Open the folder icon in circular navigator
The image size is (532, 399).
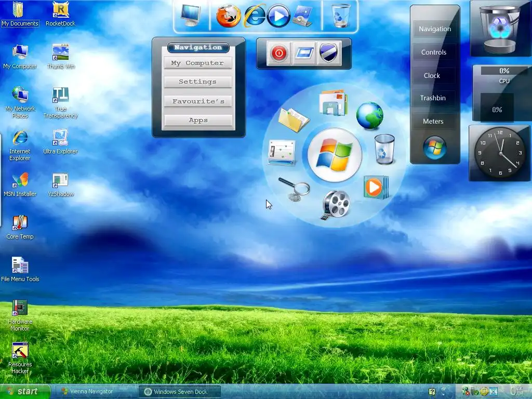coord(294,120)
